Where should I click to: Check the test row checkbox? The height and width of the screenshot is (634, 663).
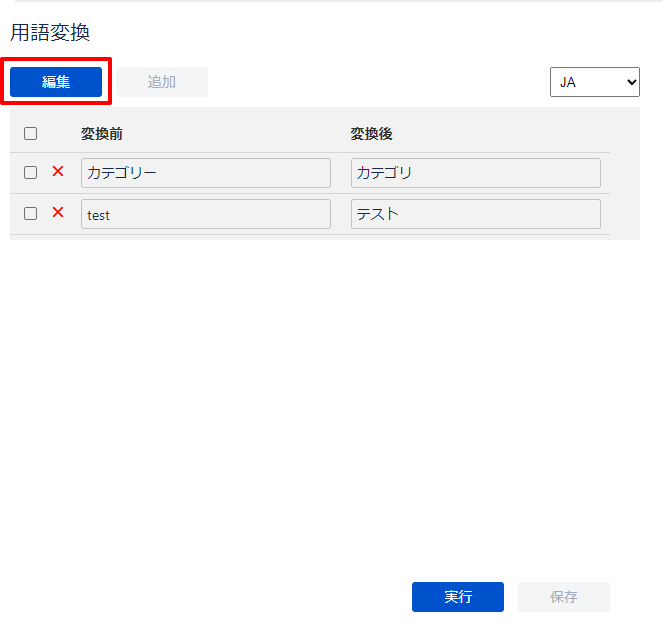pos(30,213)
